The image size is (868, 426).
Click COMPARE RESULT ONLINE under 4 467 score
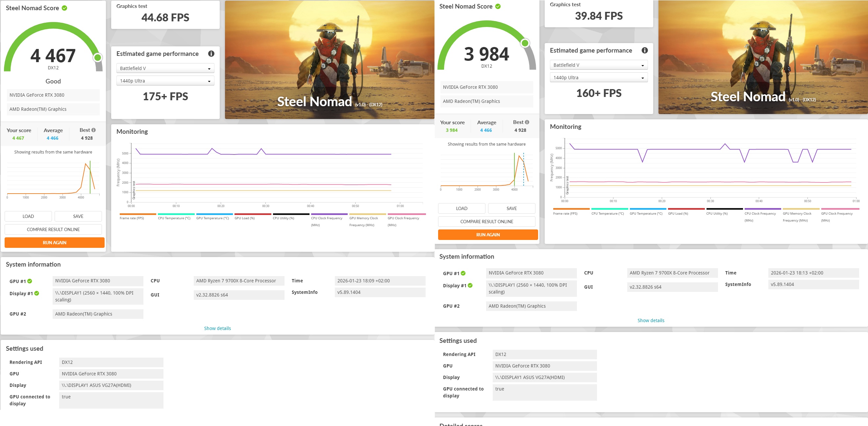tap(53, 229)
